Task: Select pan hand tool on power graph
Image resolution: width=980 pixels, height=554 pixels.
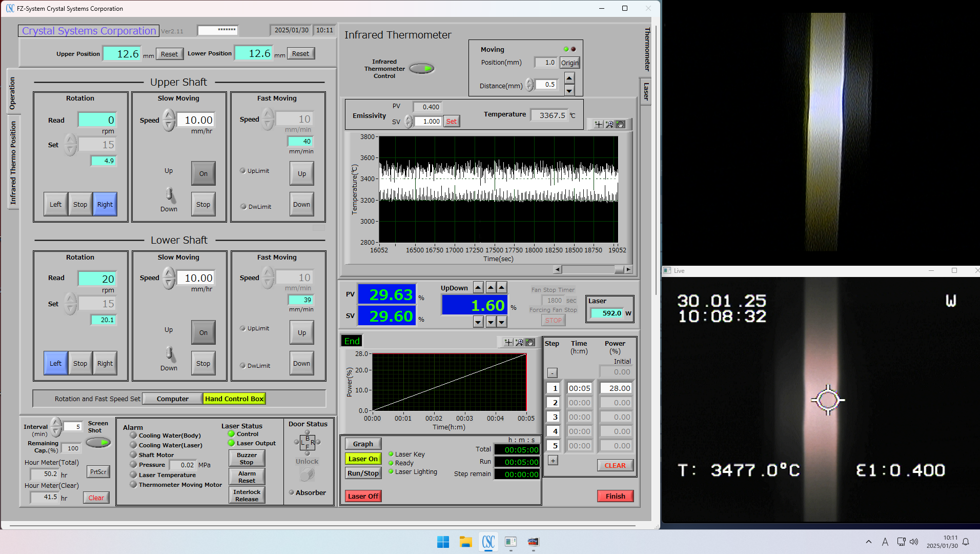Action: [530, 342]
